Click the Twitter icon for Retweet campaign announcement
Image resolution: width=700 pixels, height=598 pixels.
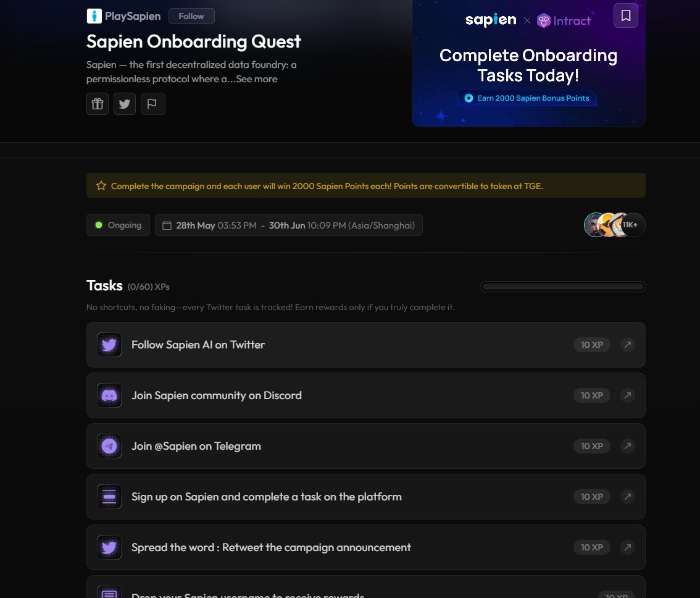pos(109,547)
